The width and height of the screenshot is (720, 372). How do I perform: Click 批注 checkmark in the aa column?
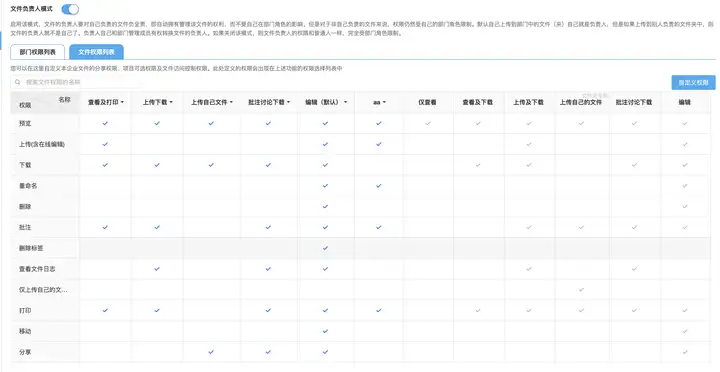379,227
